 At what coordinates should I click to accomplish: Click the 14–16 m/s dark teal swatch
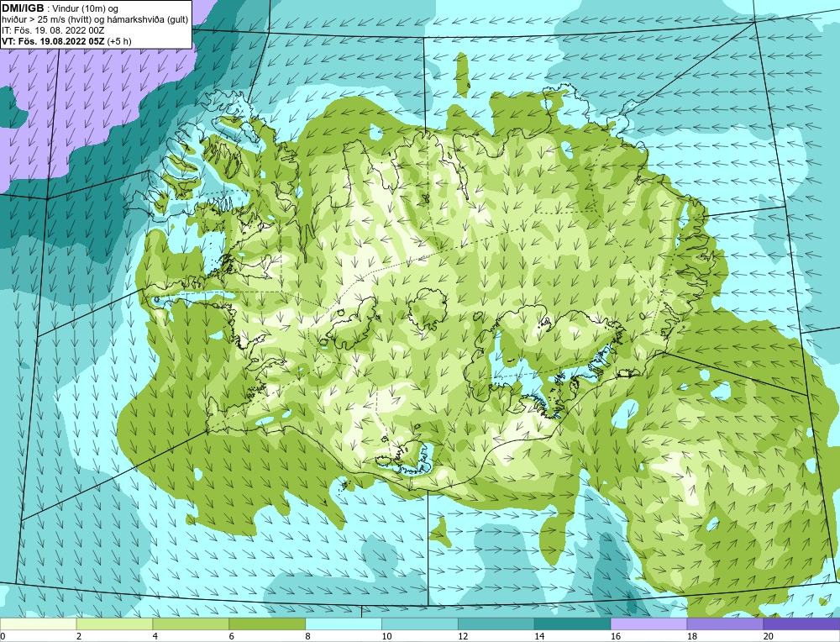[x=573, y=624]
